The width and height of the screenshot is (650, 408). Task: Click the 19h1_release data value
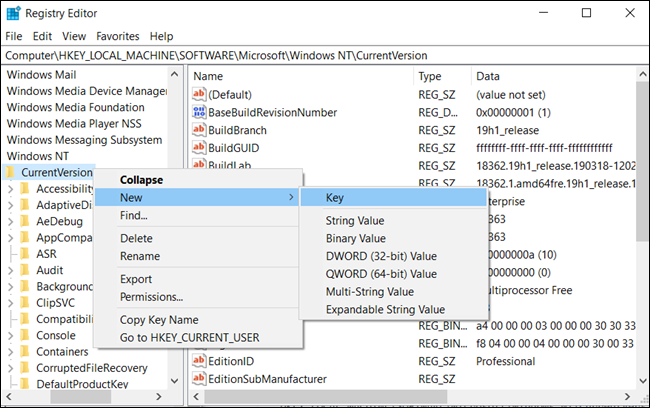point(507,130)
